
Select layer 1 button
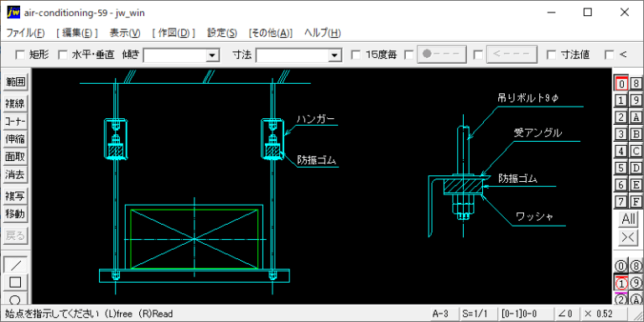coord(621,101)
